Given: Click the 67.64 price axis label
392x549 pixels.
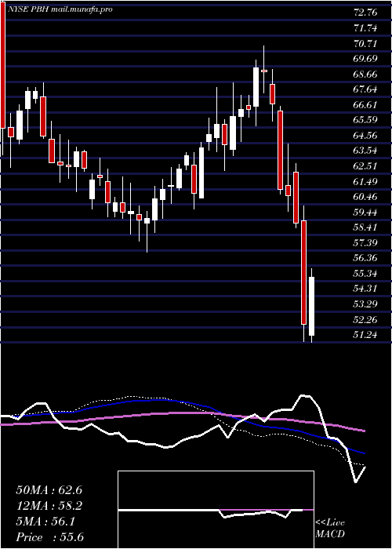Looking at the screenshot, I should 365,89.
